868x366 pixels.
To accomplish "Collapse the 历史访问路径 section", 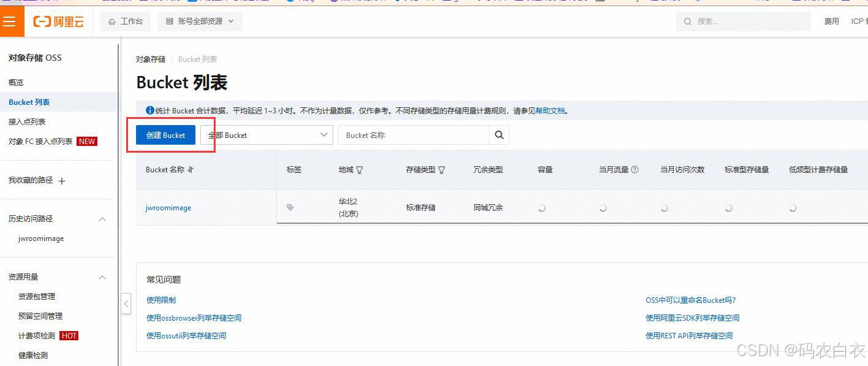I will (102, 219).
